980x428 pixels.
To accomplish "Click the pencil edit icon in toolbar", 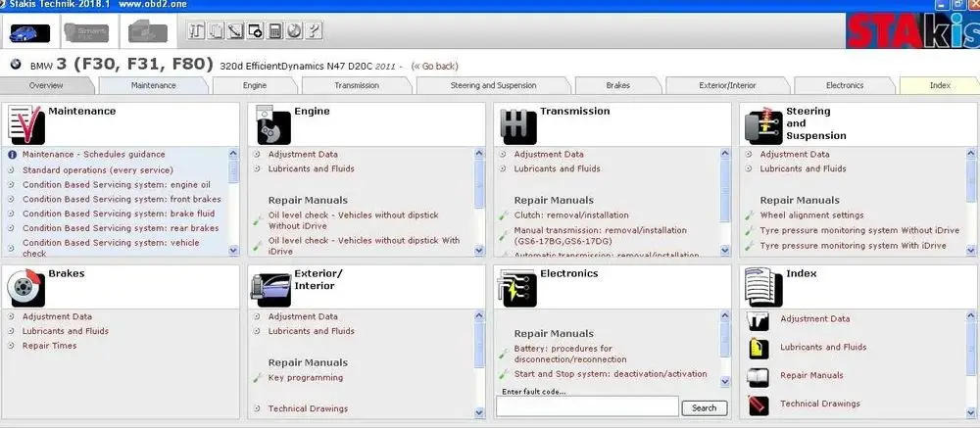I will [x=235, y=30].
